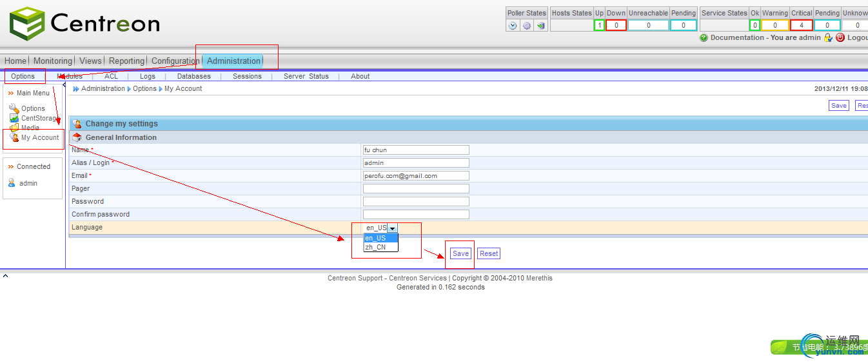Click the connected admin user icon
This screenshot has width=868, height=363.
pos(12,183)
